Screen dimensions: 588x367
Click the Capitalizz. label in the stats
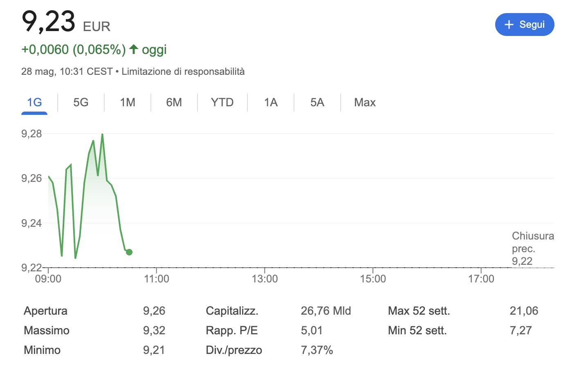pos(232,311)
